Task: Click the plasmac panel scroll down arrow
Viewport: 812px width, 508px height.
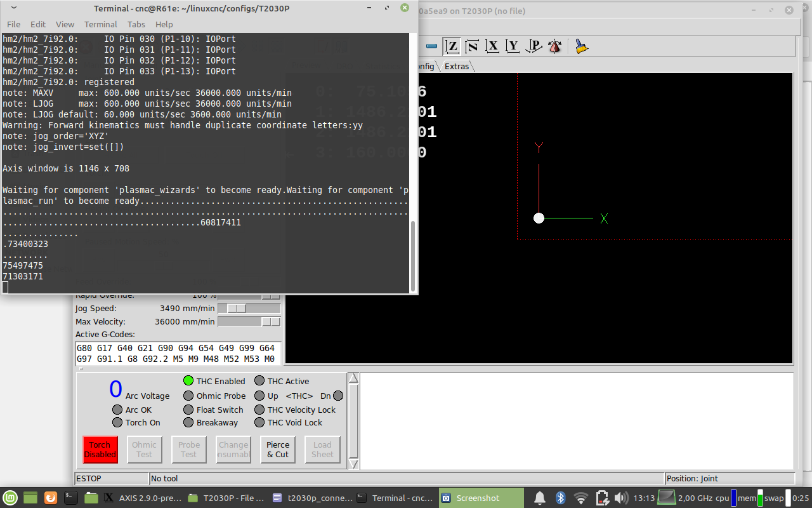Action: click(x=354, y=464)
